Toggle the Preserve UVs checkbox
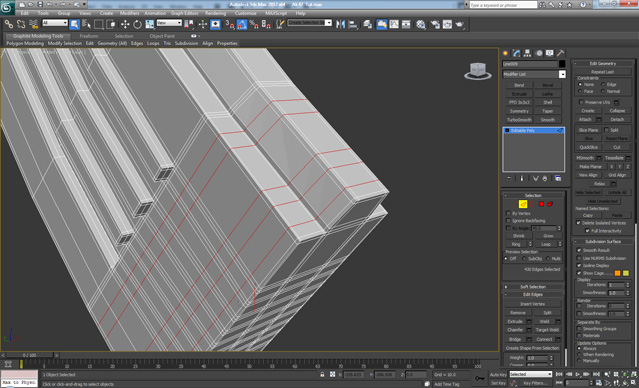The width and height of the screenshot is (639, 388). (582, 103)
